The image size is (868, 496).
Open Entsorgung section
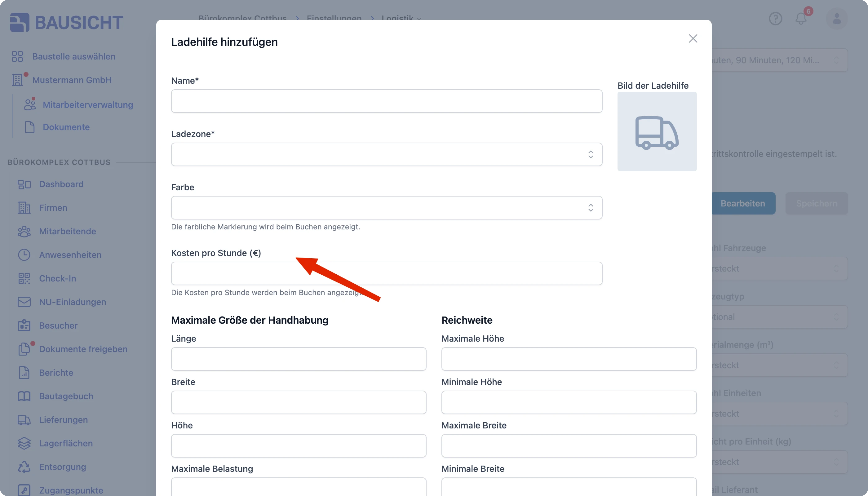tap(62, 467)
